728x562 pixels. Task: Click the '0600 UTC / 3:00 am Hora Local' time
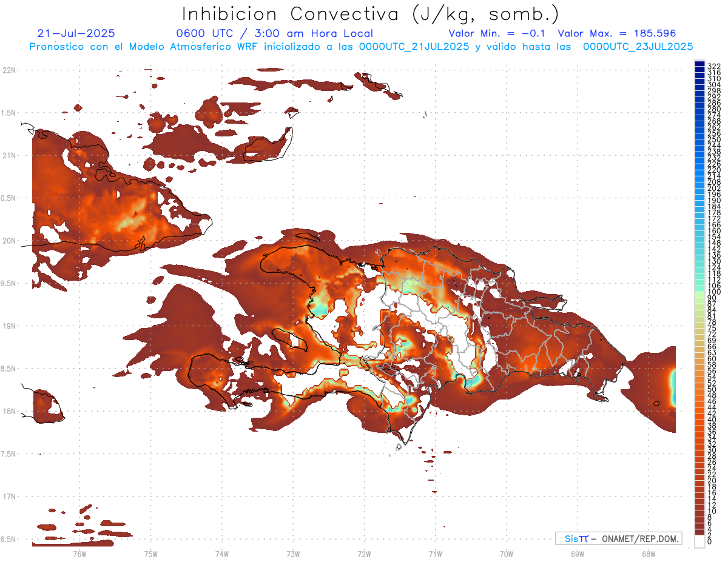274,33
